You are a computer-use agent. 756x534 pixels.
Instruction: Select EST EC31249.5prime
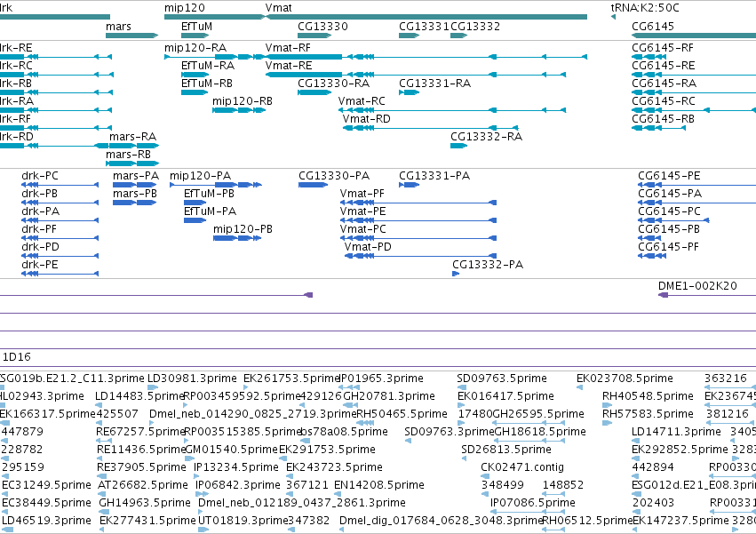pos(6,494)
